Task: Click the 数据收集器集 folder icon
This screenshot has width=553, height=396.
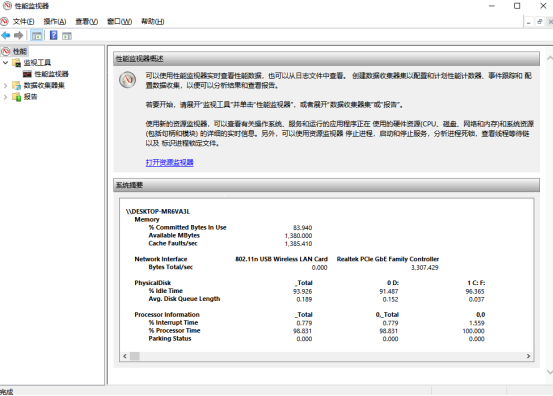Action: 16,85
